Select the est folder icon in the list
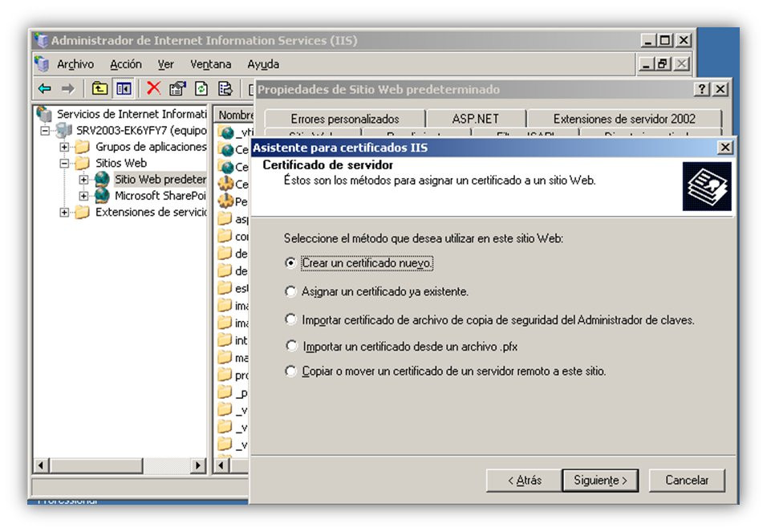The height and width of the screenshot is (532, 767). click(225, 288)
